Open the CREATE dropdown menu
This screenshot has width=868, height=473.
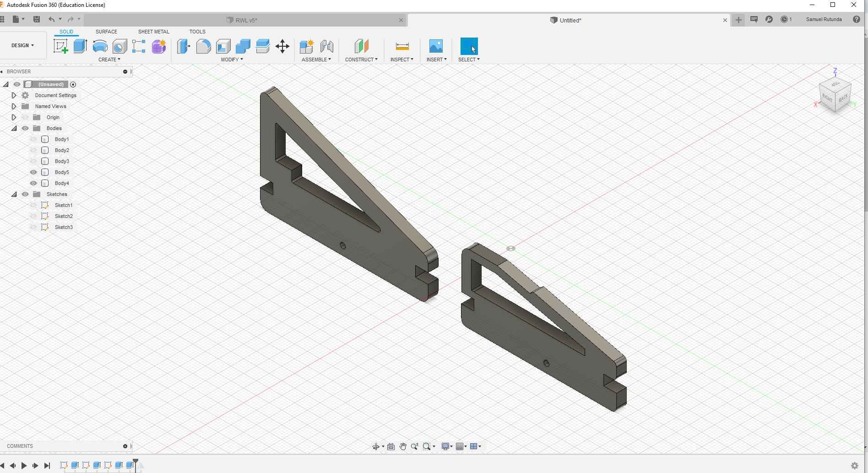[109, 60]
